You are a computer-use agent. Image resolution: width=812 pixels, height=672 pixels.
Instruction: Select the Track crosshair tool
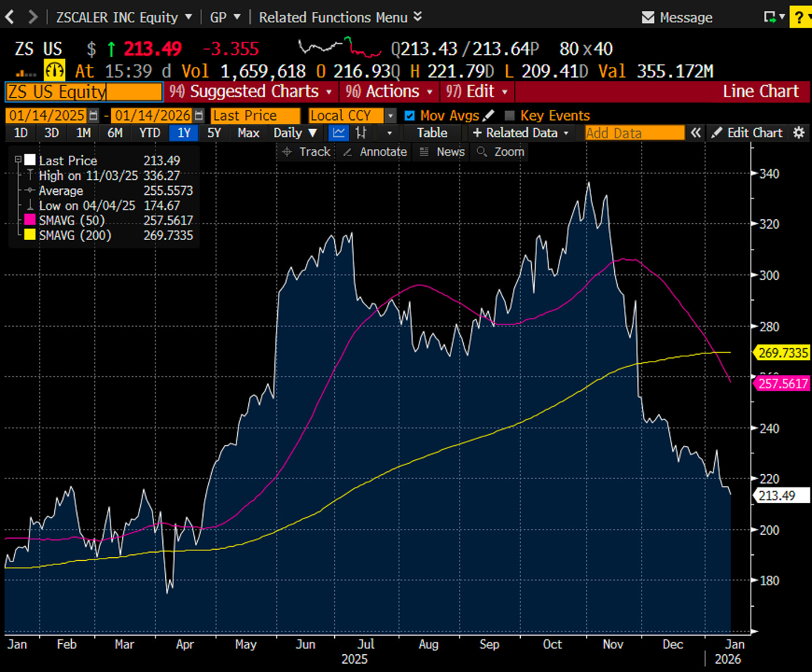point(306,151)
